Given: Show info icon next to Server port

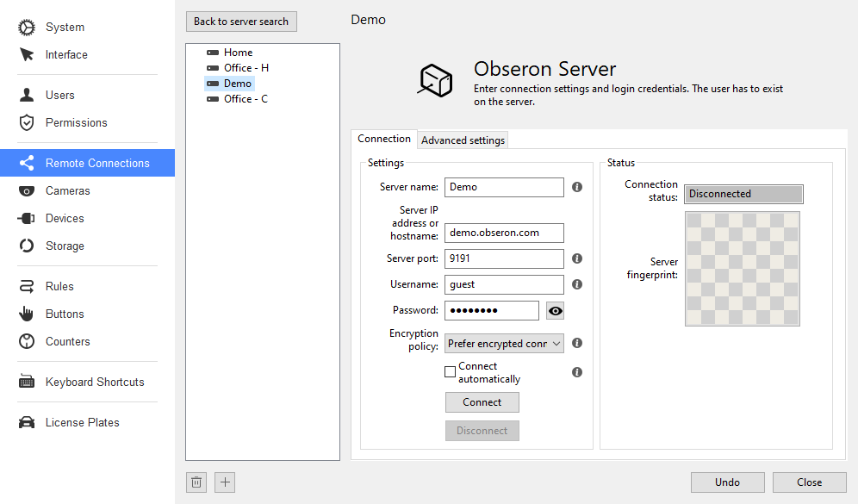Looking at the screenshot, I should coord(577,258).
